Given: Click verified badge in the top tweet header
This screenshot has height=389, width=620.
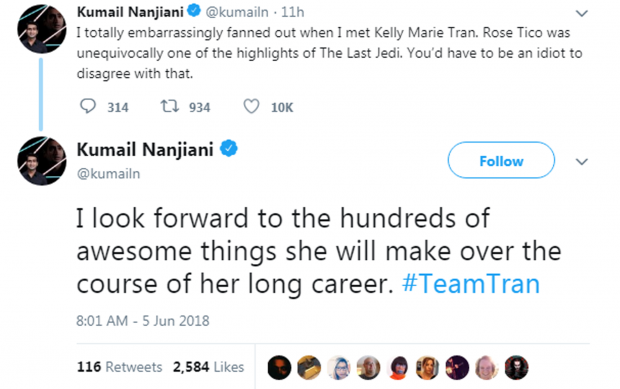Looking at the screenshot, I should click(194, 11).
